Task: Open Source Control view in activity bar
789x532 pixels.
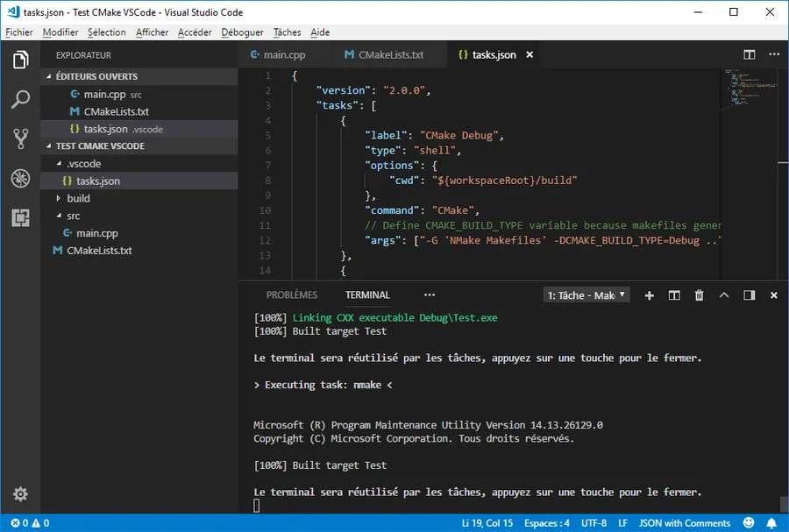Action: [21, 138]
